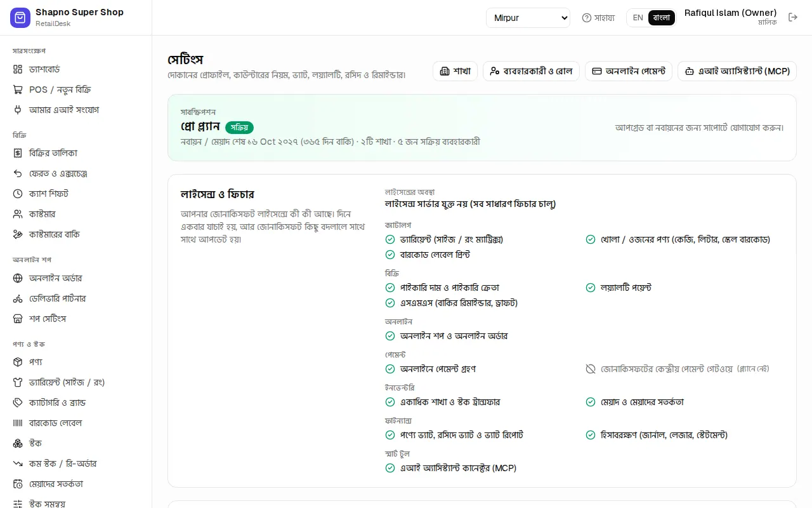Click the সেটিংস page heading
This screenshot has width=812, height=508.
tap(185, 60)
